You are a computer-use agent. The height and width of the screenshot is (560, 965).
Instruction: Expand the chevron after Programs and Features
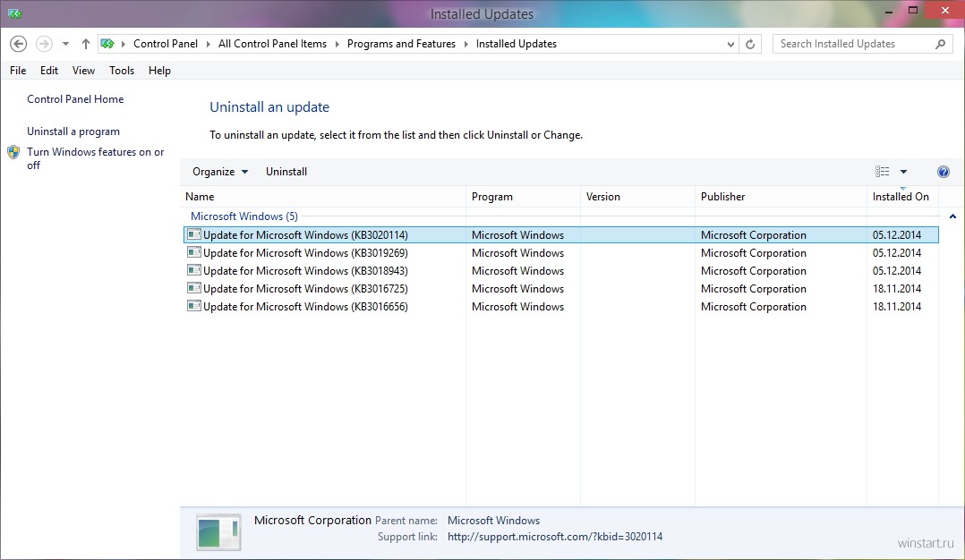(465, 44)
